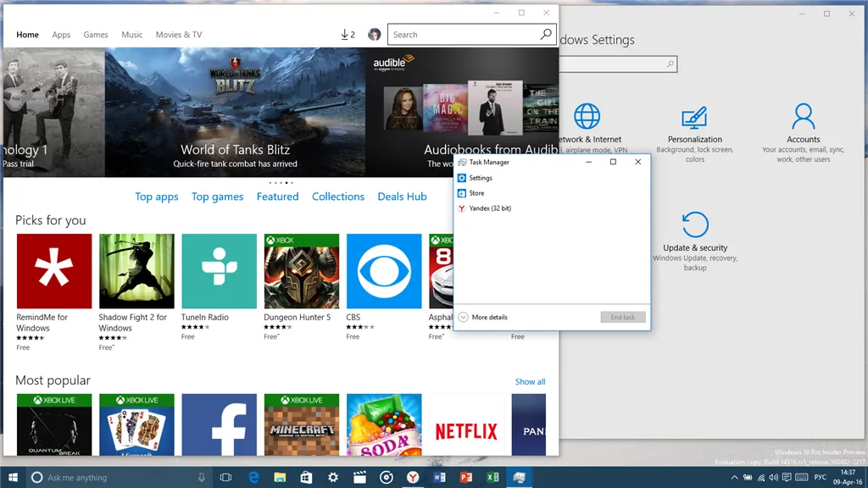Select Yandex (32 bit) row in Task Manager
868x488 pixels.
(552, 208)
